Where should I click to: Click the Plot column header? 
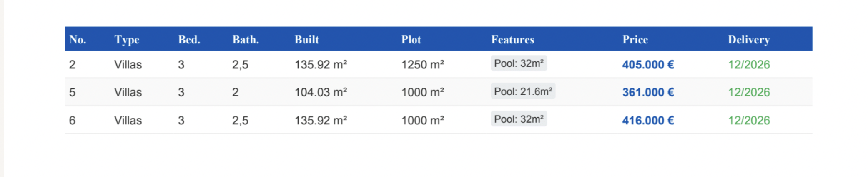(411, 40)
